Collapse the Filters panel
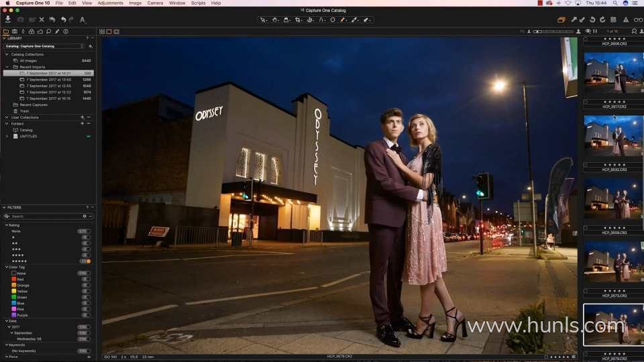The image size is (644, 362). coord(5,208)
